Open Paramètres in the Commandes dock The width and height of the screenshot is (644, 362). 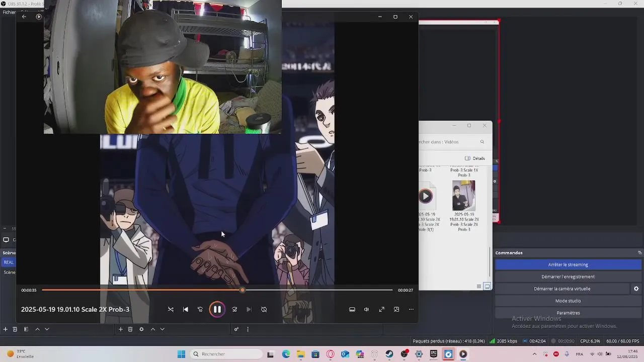(568, 313)
